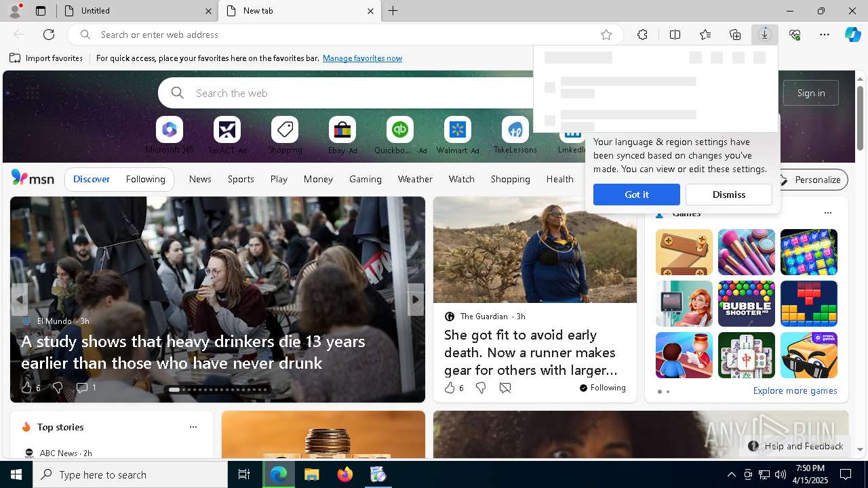Open the tab actions menu icon
The image size is (868, 488).
point(41,11)
